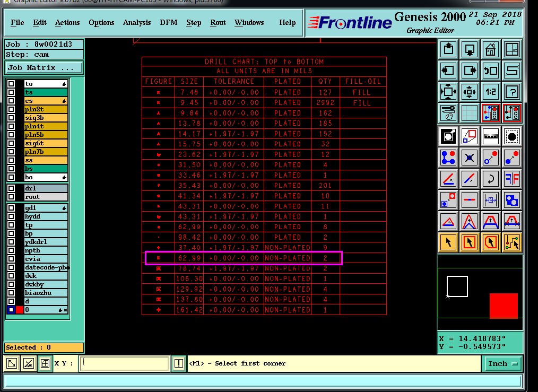Click the Selected : 0 status field

(x=44, y=347)
